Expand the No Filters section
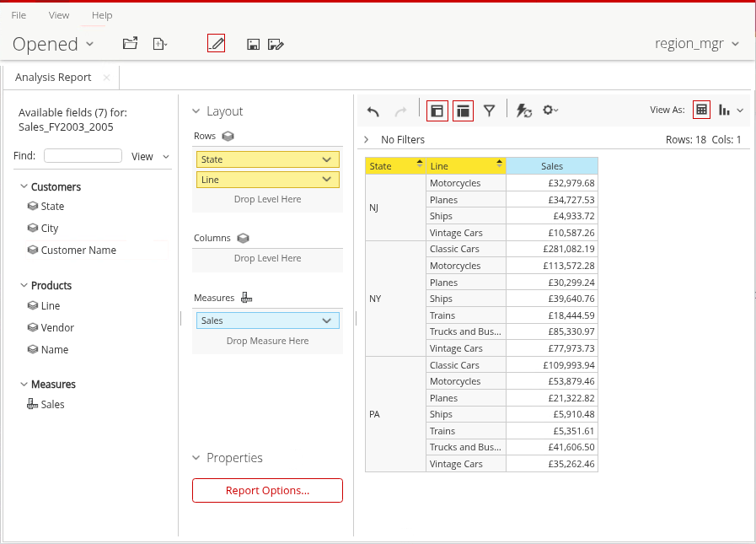 point(367,139)
